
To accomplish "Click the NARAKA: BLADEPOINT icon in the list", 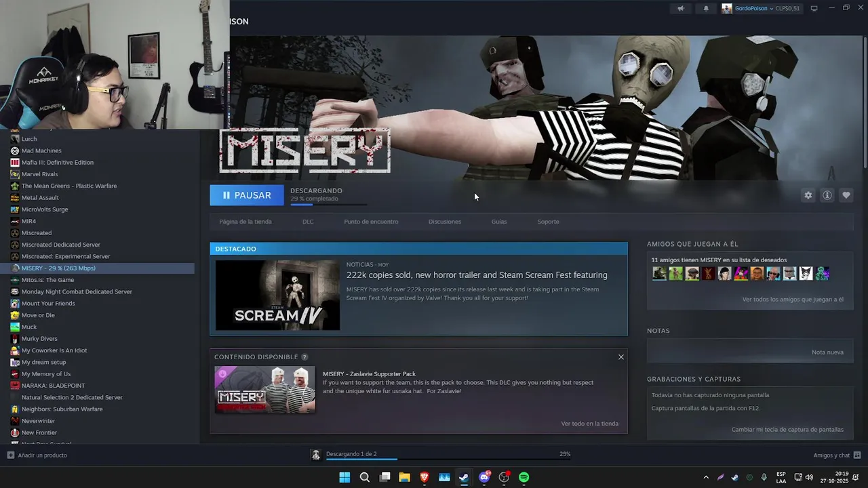I will click(x=15, y=386).
